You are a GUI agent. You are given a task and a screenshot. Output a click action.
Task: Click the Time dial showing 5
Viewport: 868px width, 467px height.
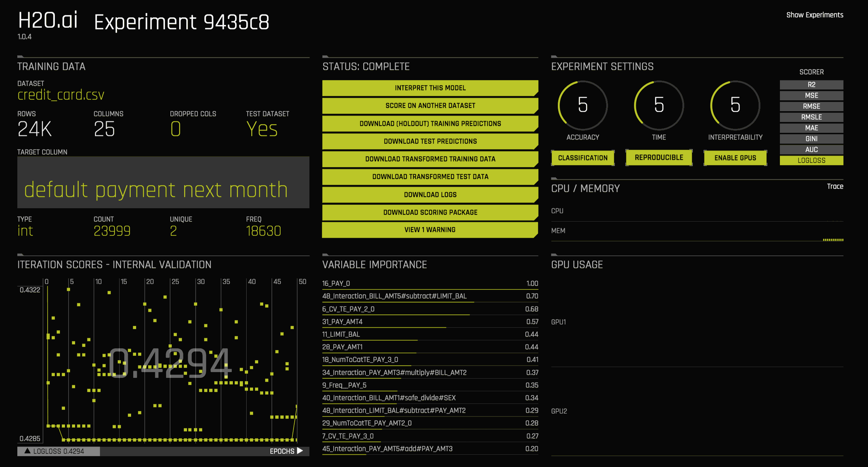click(x=659, y=105)
